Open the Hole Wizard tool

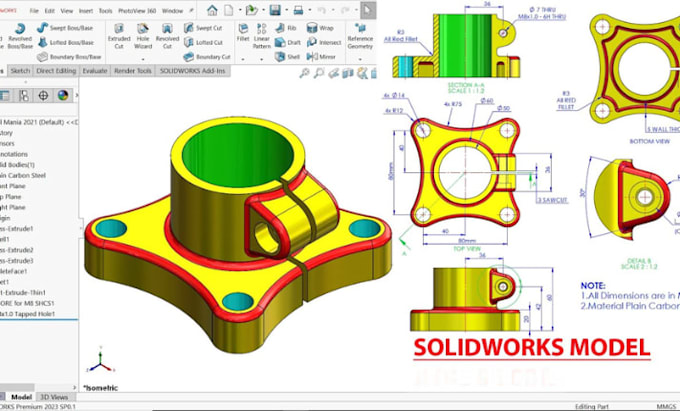pyautogui.click(x=143, y=36)
